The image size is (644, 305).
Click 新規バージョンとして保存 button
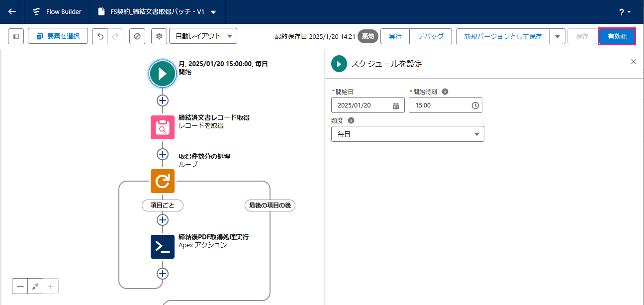503,36
